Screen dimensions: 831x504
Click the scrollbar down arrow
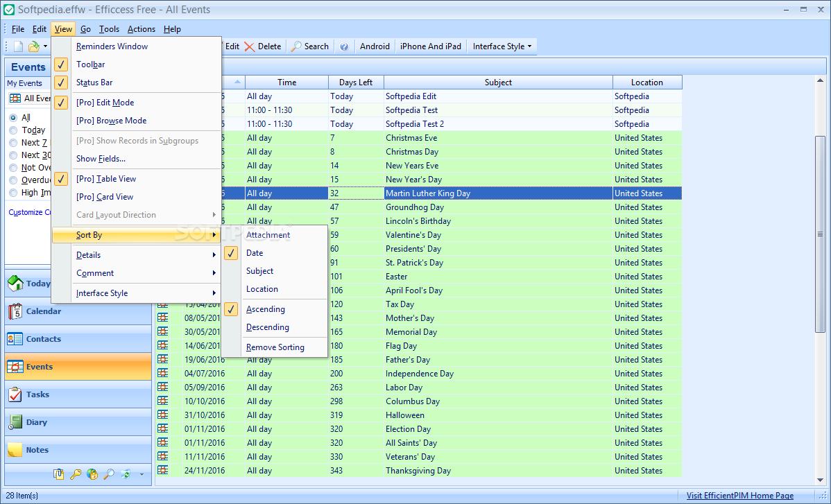point(820,480)
